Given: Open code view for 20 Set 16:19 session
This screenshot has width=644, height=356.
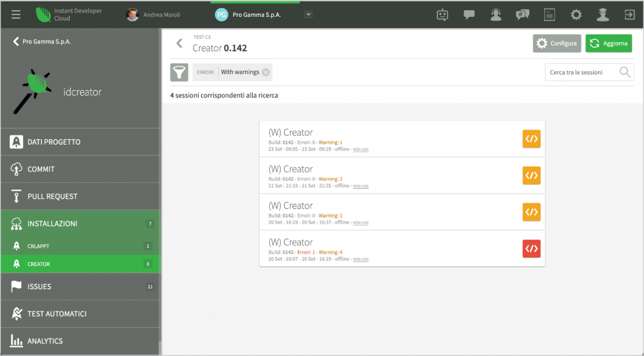Looking at the screenshot, I should pos(531,212).
